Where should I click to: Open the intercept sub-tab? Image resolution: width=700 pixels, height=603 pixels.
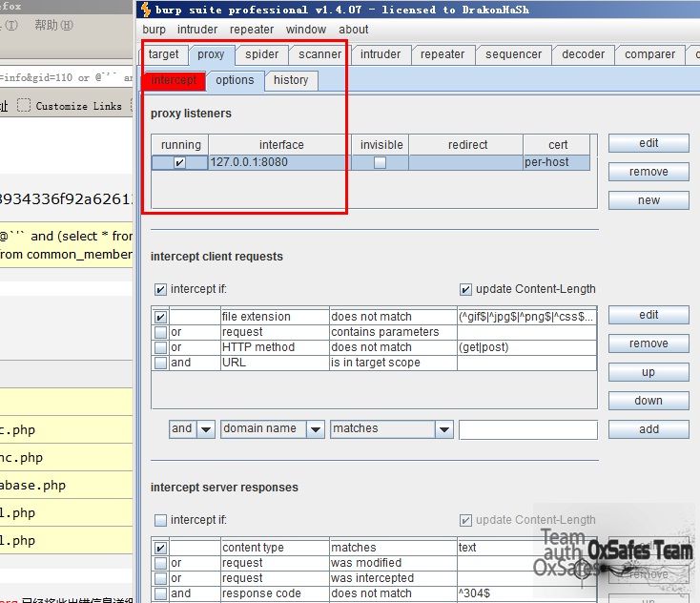[174, 80]
